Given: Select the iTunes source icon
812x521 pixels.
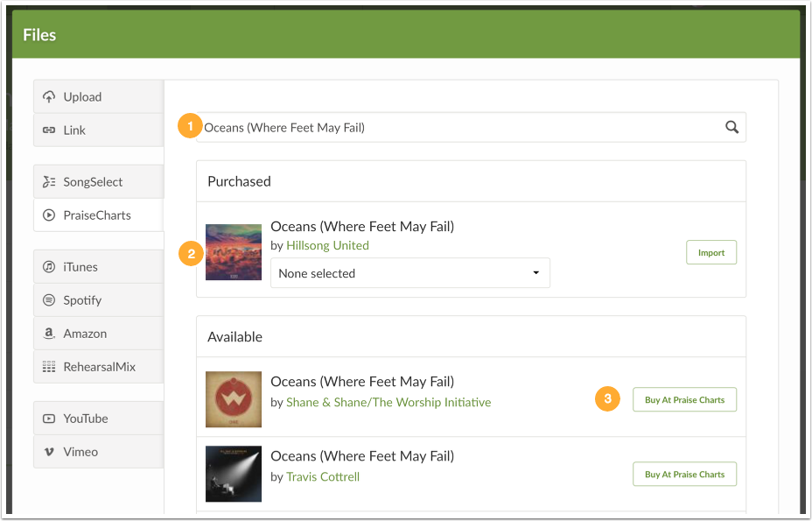Looking at the screenshot, I should pyautogui.click(x=49, y=267).
